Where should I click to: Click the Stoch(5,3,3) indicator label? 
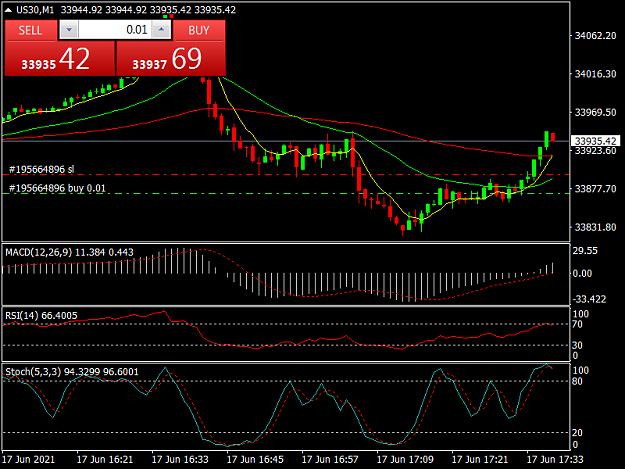point(33,372)
